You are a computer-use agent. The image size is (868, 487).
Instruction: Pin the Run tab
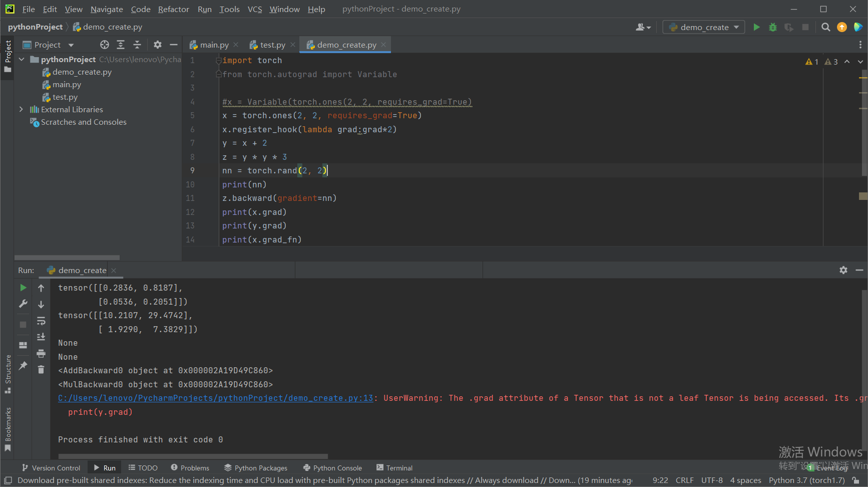coord(23,366)
